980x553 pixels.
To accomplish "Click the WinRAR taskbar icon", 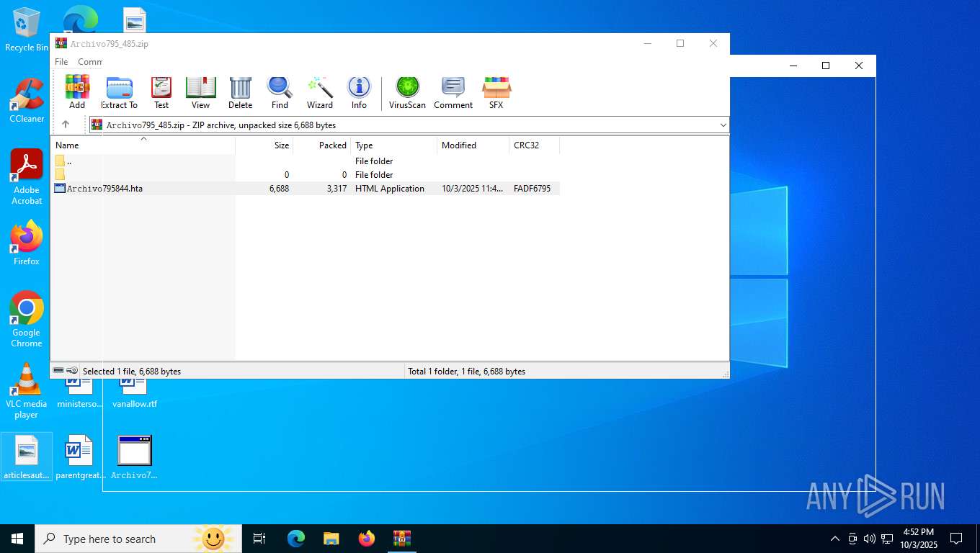I will coord(402,539).
